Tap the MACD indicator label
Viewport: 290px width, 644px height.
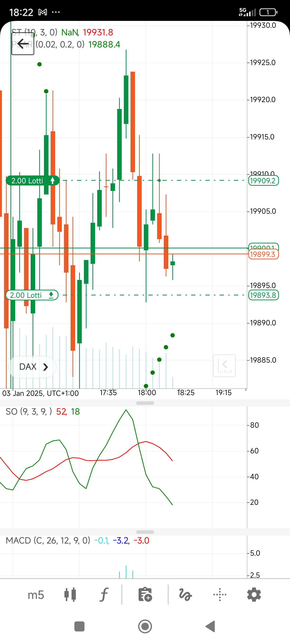pyautogui.click(x=48, y=540)
